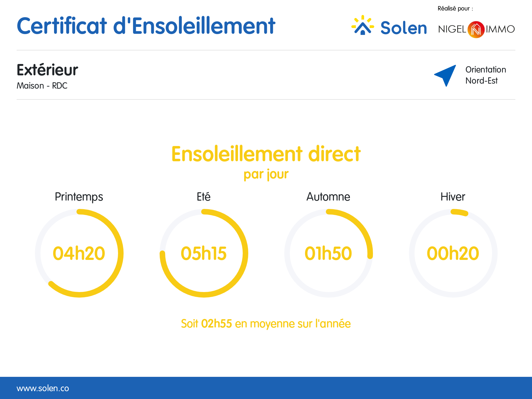Screen dimensions: 532x399
Task: Open the www.solen.co link
Action: tap(43, 388)
